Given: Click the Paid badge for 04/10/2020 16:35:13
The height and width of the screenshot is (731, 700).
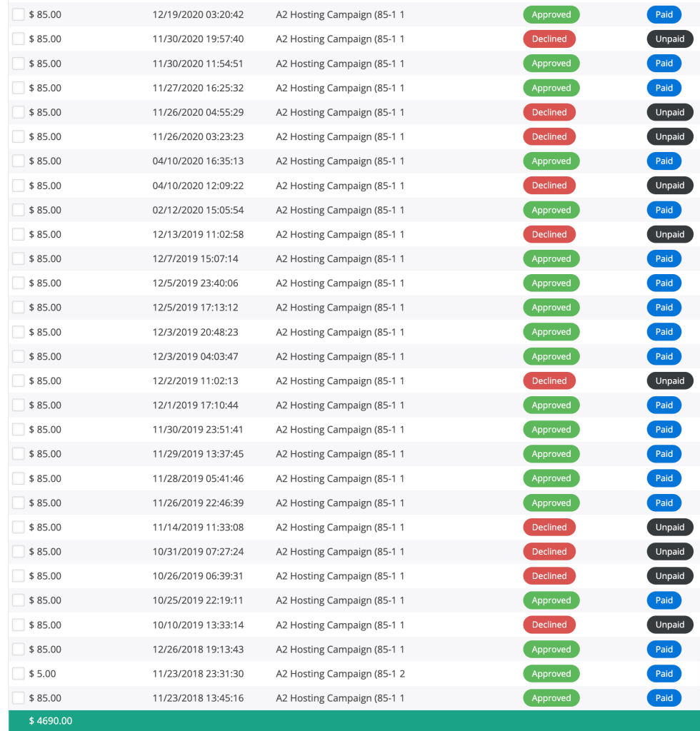Looking at the screenshot, I should 664,161.
